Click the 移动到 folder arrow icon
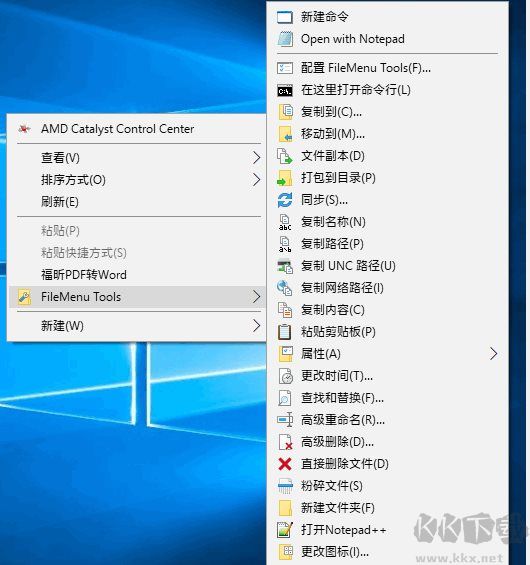530x565 pixels. [285, 134]
